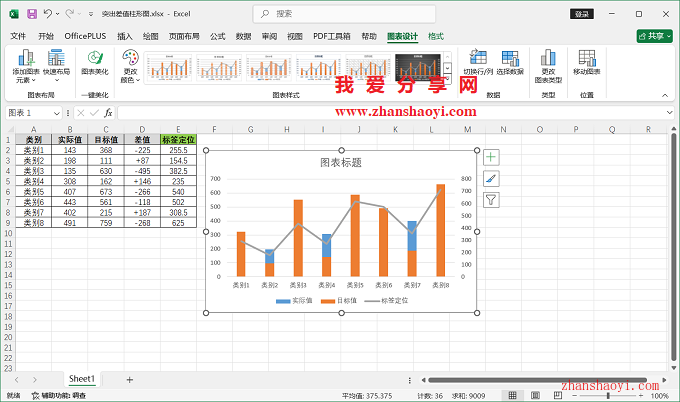Viewport: 680px width, 402px height.
Task: Select column header D
Action: tap(142, 129)
